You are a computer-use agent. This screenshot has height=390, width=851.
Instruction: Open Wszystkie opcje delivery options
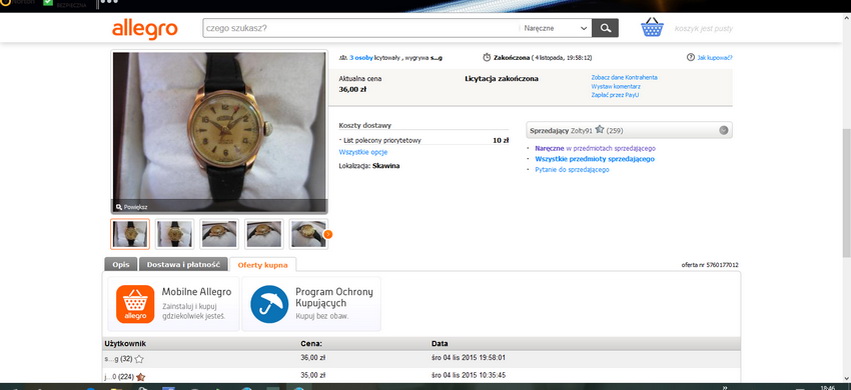pos(363,152)
